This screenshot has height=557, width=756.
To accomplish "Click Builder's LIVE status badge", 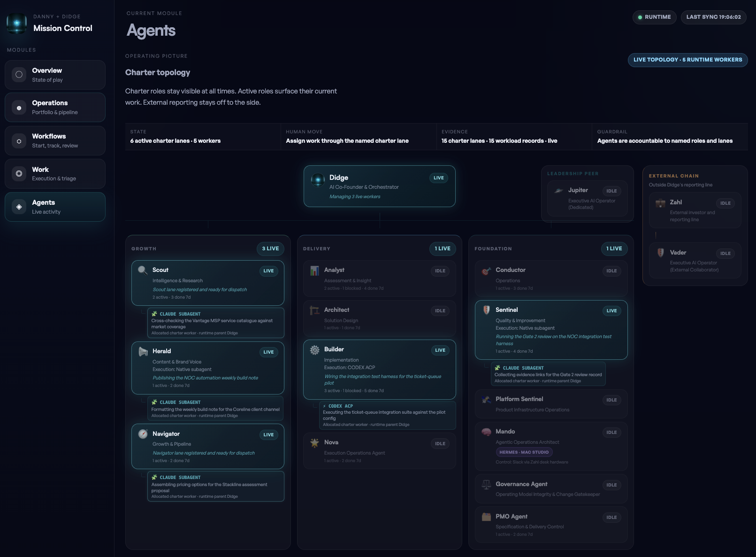I will 440,350.
